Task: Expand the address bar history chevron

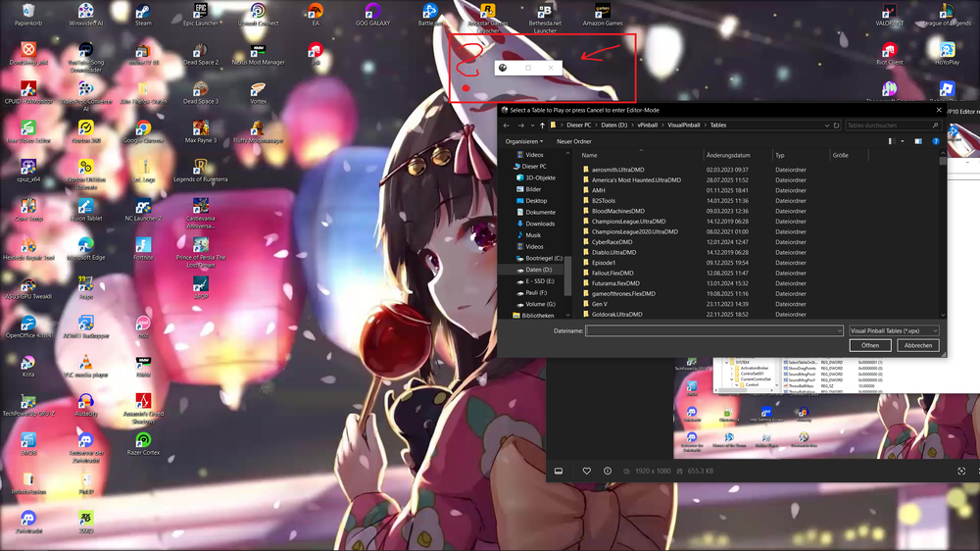Action: pyautogui.click(x=827, y=125)
